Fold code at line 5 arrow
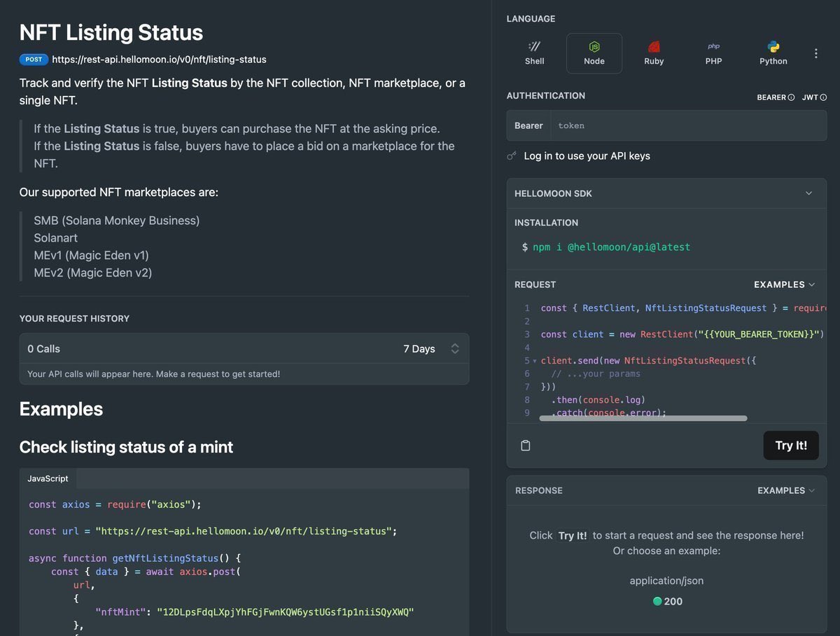The height and width of the screenshot is (636, 840). 535,361
